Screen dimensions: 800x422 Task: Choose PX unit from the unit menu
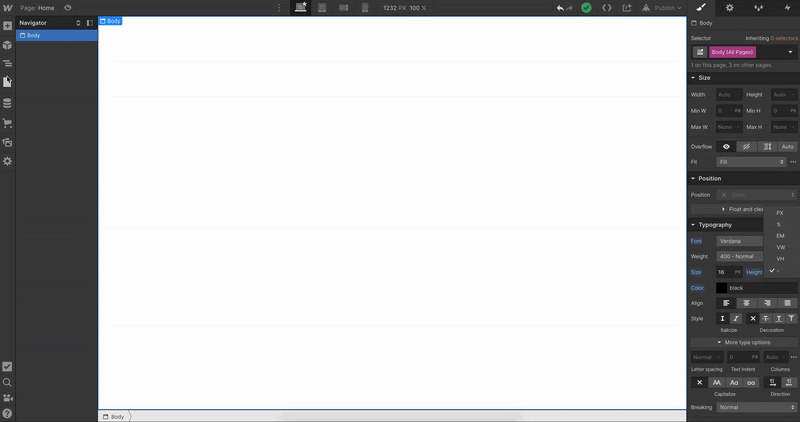(782, 213)
